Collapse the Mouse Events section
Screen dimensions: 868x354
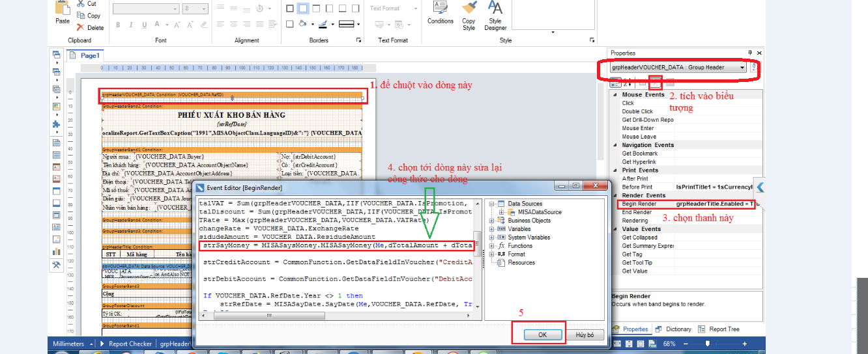pyautogui.click(x=616, y=95)
